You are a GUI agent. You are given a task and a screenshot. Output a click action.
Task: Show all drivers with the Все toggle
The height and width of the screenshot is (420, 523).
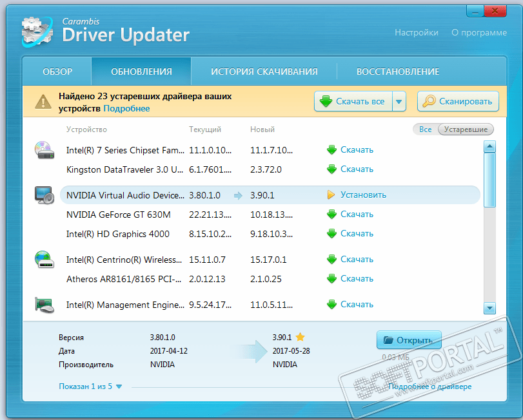point(425,129)
